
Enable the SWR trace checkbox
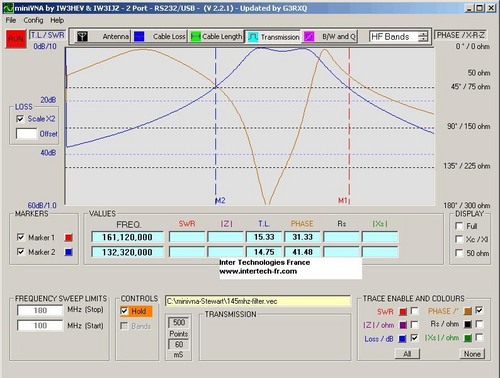(x=414, y=311)
